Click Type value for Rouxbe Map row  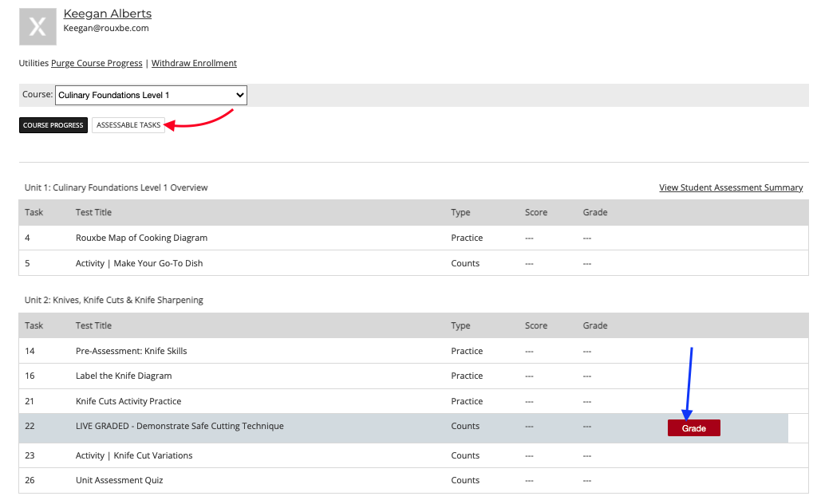tap(467, 238)
